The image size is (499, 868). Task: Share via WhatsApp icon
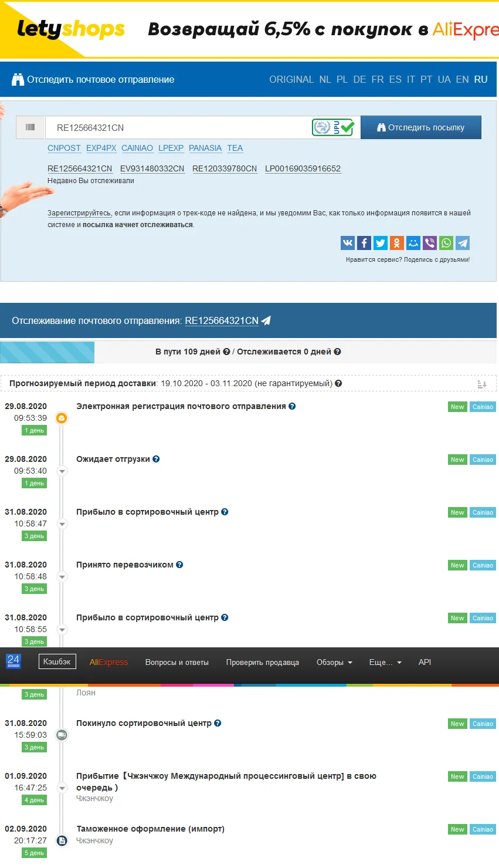coord(446,243)
